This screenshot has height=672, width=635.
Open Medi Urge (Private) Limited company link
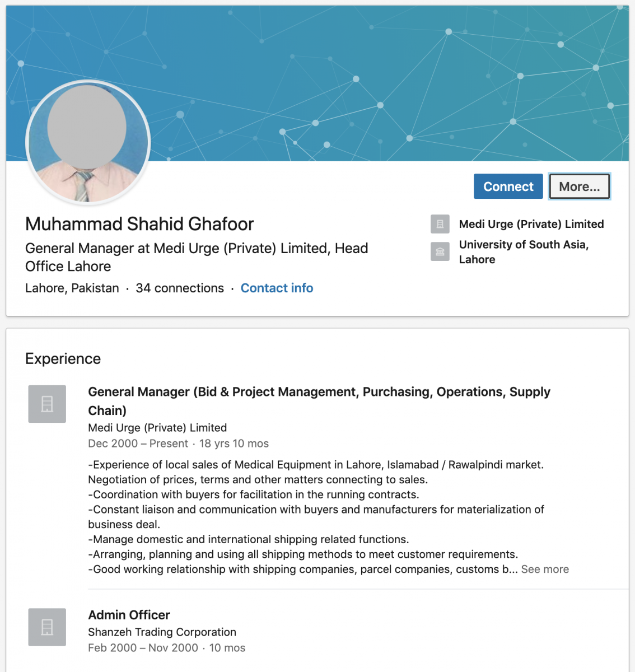531,224
